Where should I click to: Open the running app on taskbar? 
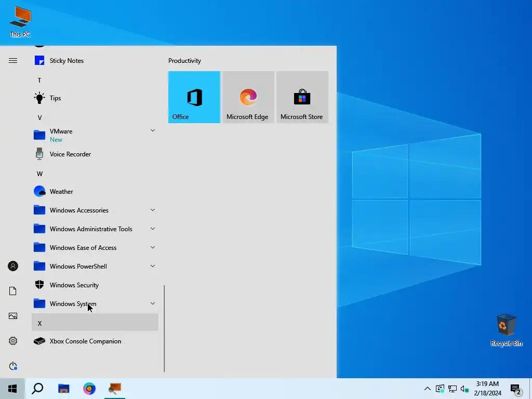coord(115,389)
